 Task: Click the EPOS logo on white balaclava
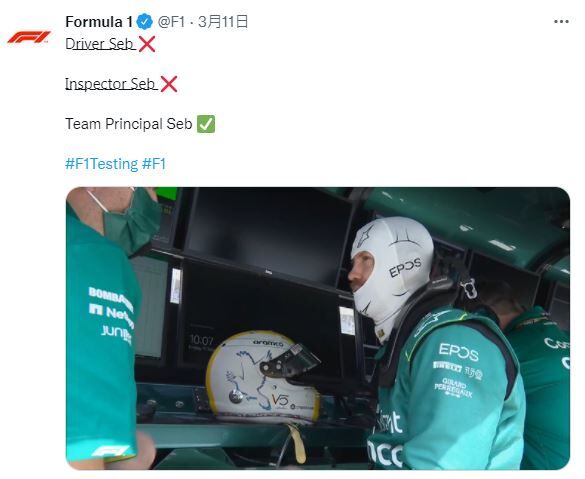pos(405,267)
